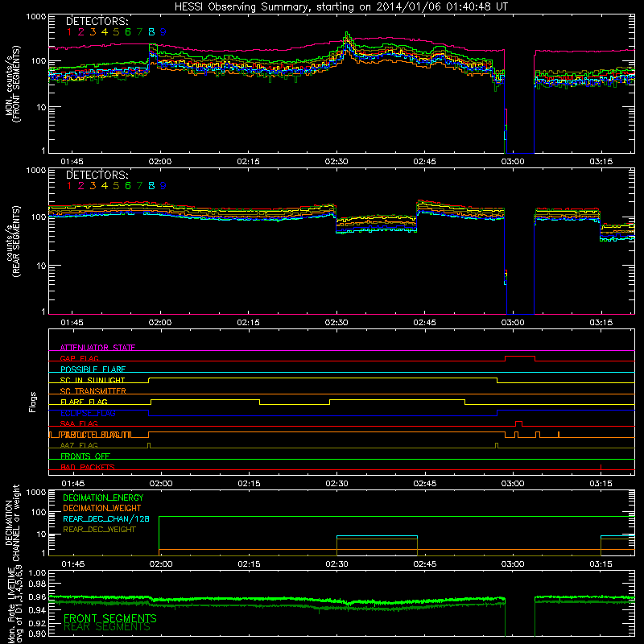Click detector number 2 in front-segments legend
The width and height of the screenshot is (644, 644).
pos(81,32)
